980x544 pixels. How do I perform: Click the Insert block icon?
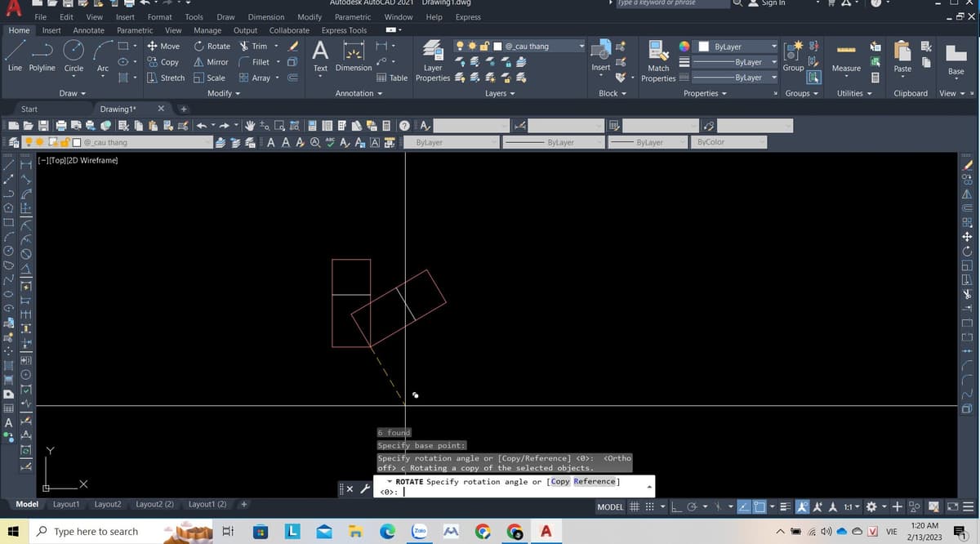click(601, 54)
